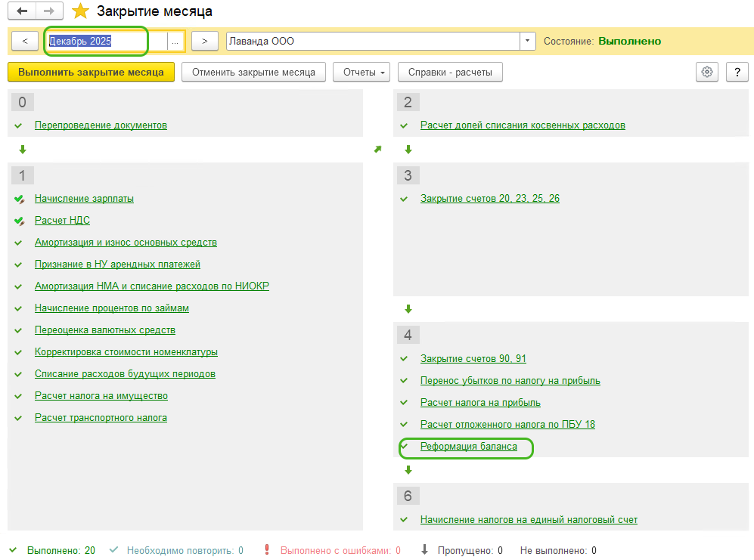Image resolution: width=754 pixels, height=560 pixels.
Task: Open Начисление зарплаты operation link
Action: point(84,199)
